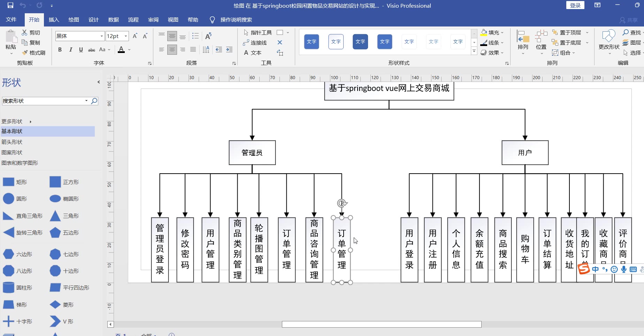Click the bullet list icon
This screenshot has width=644, height=336.
coord(195,36)
